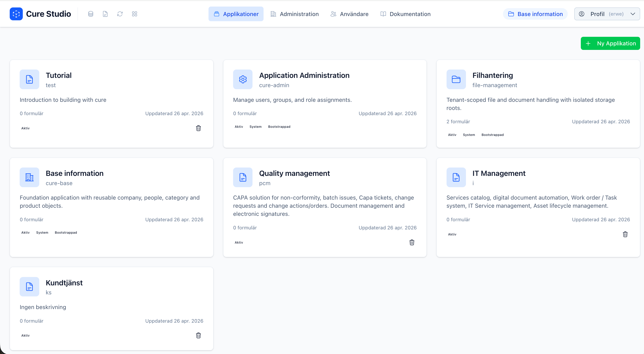644x354 pixels.
Task: Click the Bootstrappad badge on Base information card
Action: click(66, 232)
